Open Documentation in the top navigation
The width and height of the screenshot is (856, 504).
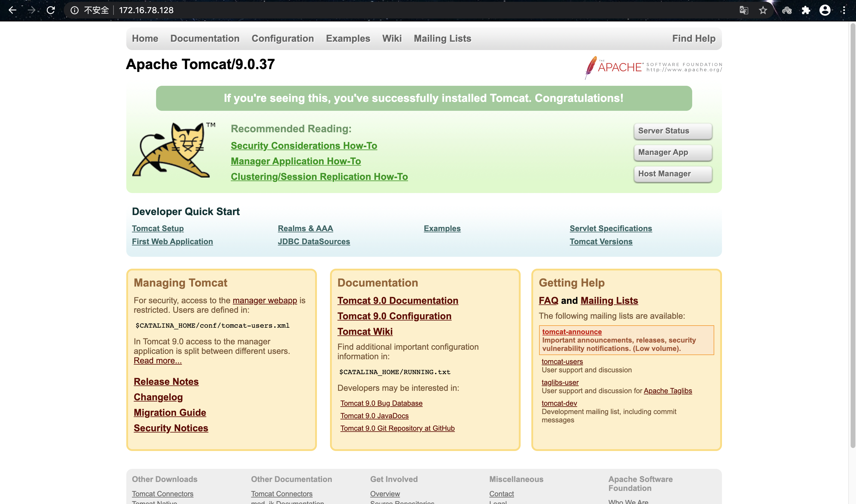coord(205,38)
